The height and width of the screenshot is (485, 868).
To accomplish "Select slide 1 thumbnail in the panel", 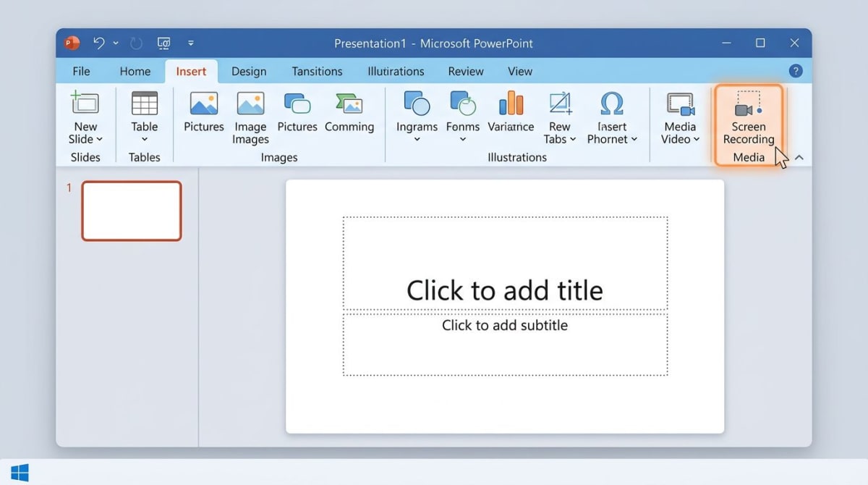I will tap(132, 211).
